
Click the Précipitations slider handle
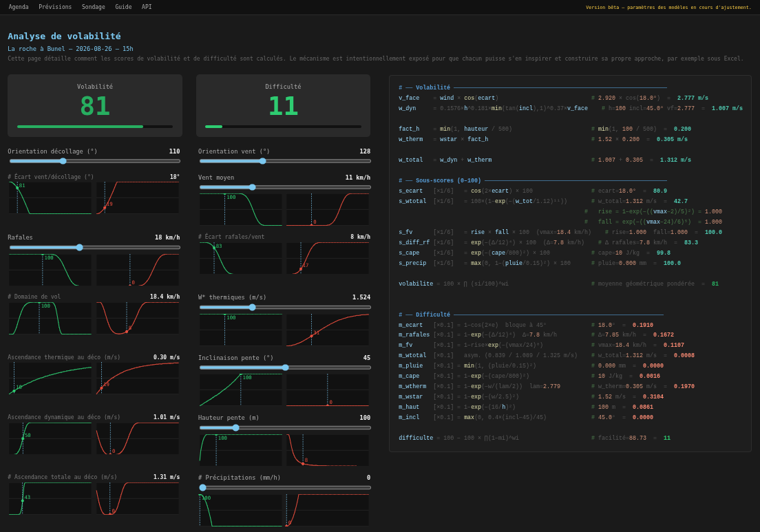click(x=202, y=487)
